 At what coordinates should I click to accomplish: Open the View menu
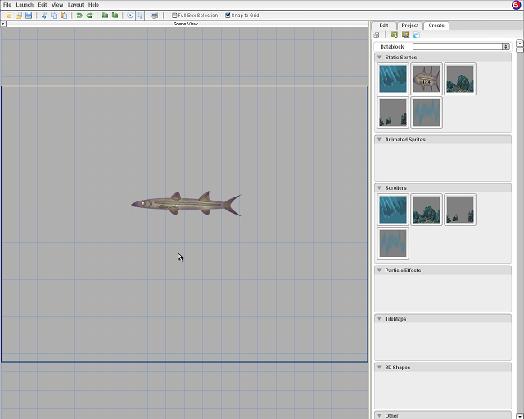[x=57, y=5]
